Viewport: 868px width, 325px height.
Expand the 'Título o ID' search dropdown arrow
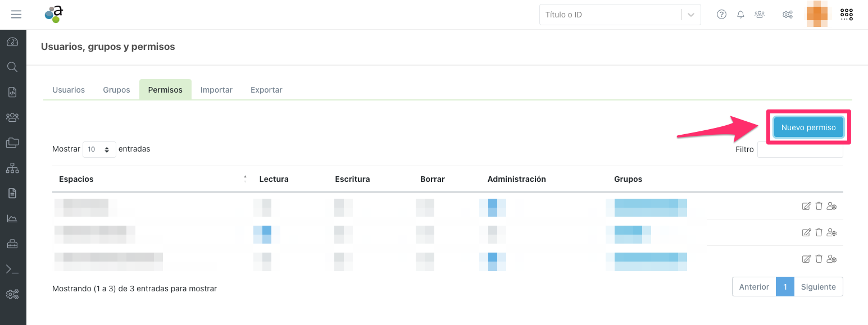(x=690, y=14)
